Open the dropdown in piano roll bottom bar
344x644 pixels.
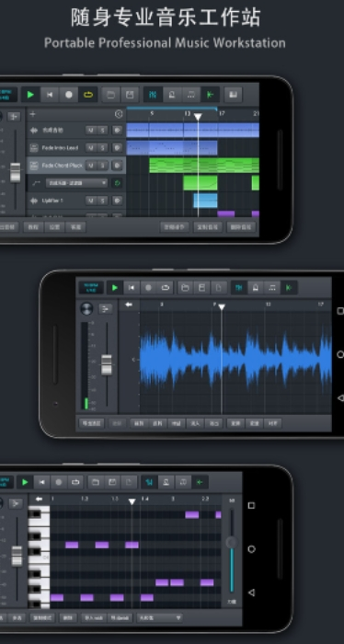160,617
